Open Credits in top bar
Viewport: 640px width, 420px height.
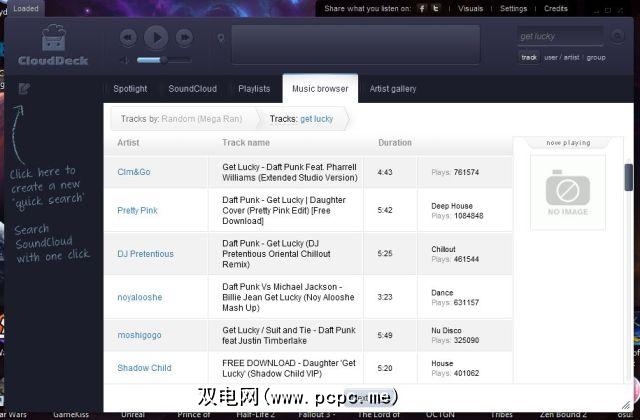556,9
